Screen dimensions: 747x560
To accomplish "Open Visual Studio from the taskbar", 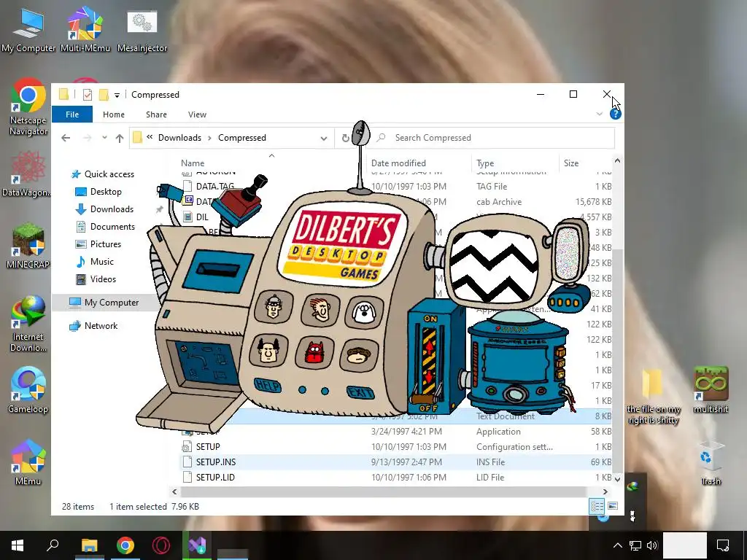I will coord(197,545).
